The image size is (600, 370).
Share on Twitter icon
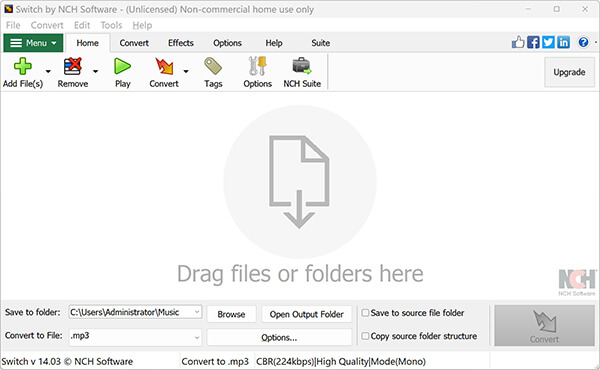[x=548, y=42]
